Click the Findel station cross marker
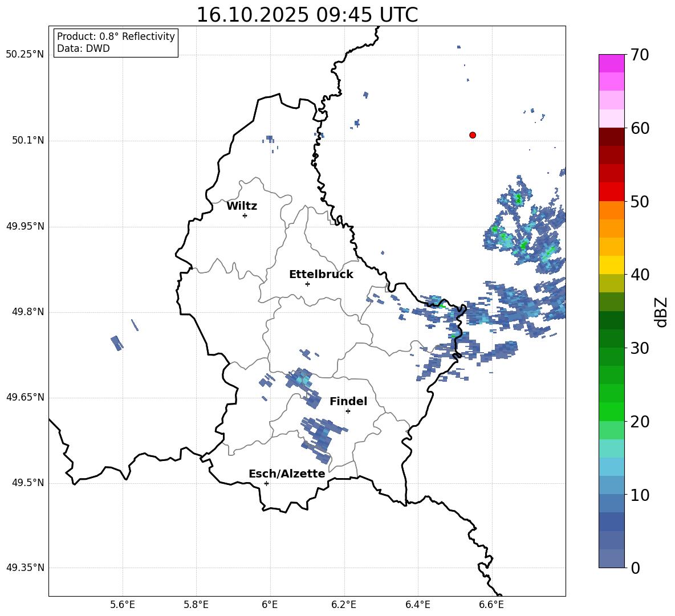Screen dimensions: 675x616 348,411
